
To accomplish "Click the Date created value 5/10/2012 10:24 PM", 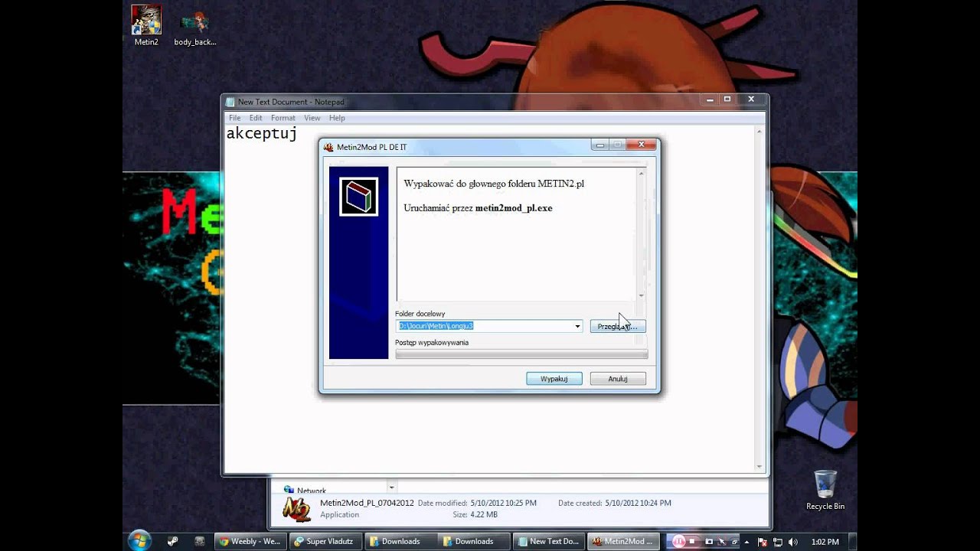I will tap(638, 503).
